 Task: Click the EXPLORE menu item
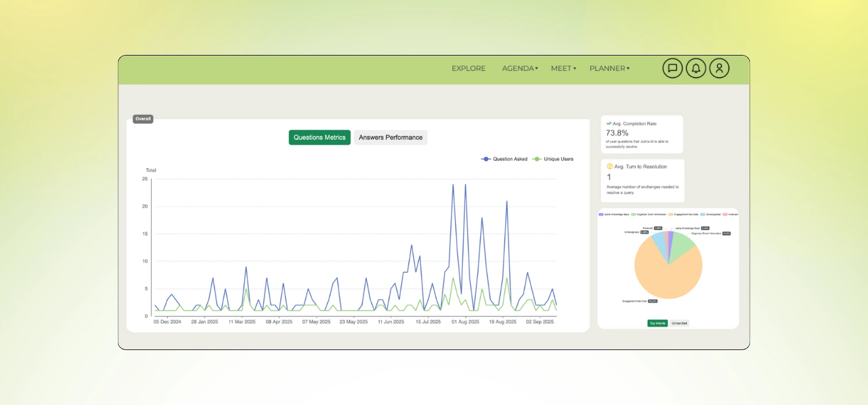pyautogui.click(x=468, y=68)
